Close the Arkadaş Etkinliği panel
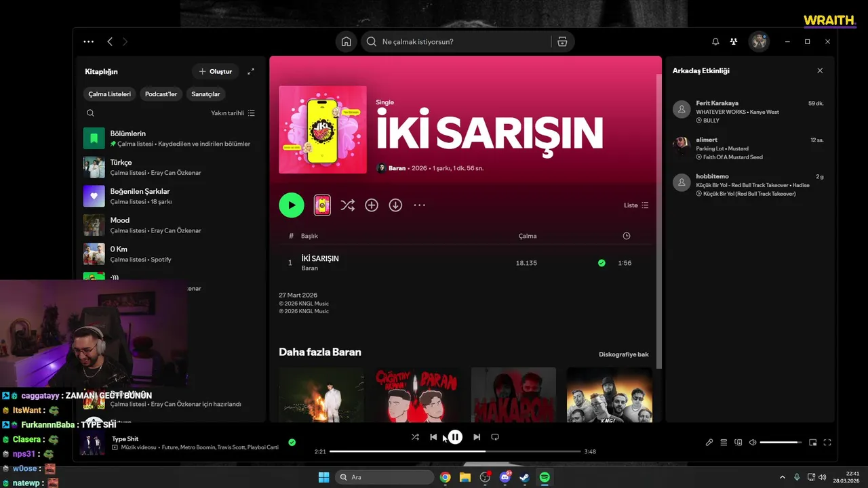868x488 pixels. (x=820, y=70)
